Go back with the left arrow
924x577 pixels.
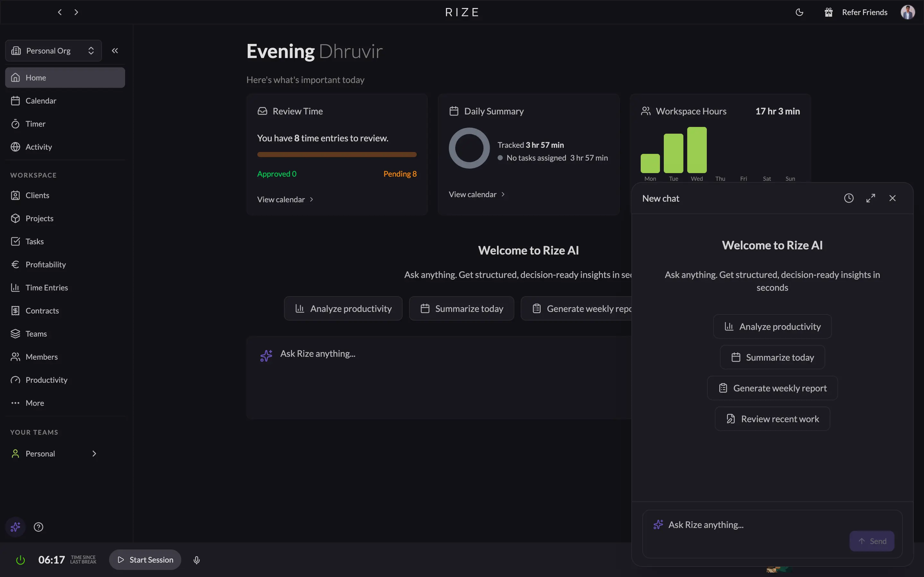click(x=60, y=12)
